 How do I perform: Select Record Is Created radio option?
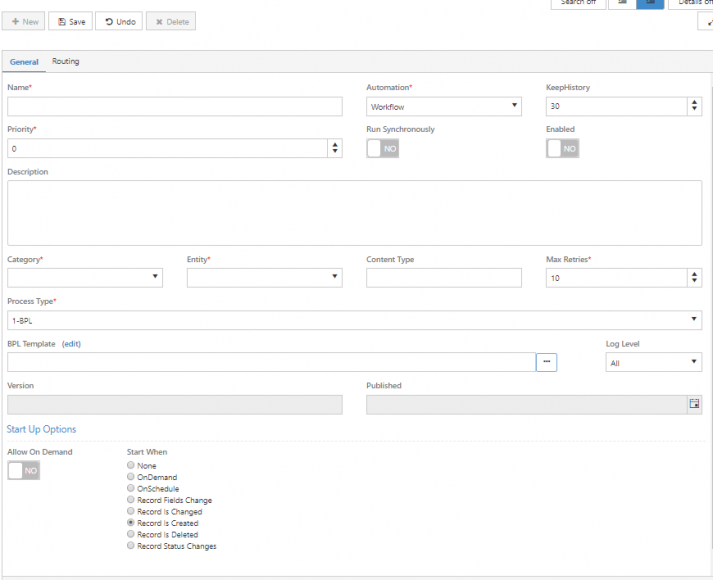click(x=131, y=523)
